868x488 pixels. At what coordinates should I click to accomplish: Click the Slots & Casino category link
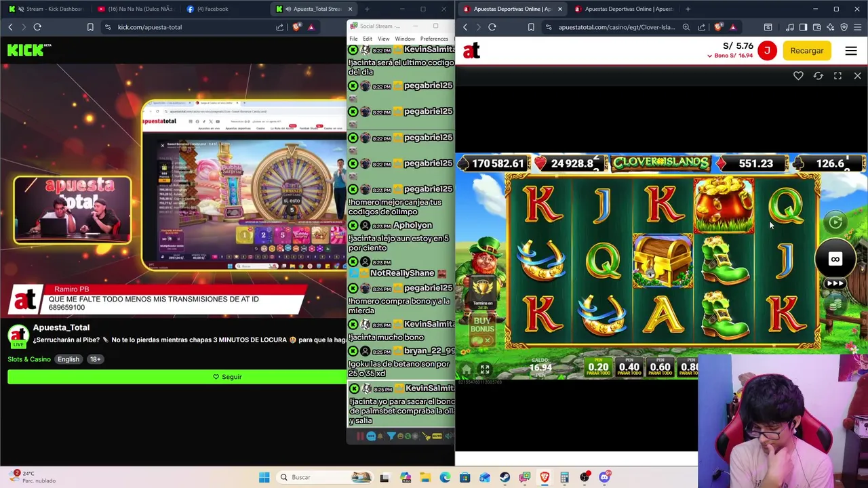coord(29,359)
